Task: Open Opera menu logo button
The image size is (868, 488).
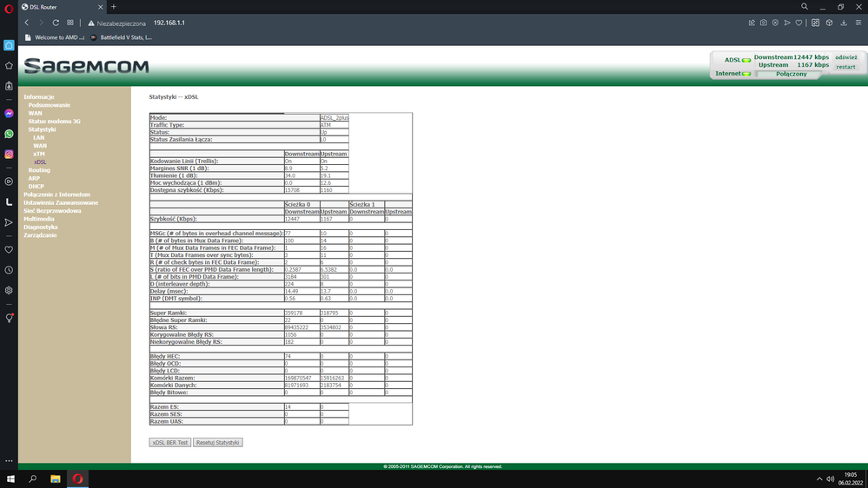Action: [9, 9]
